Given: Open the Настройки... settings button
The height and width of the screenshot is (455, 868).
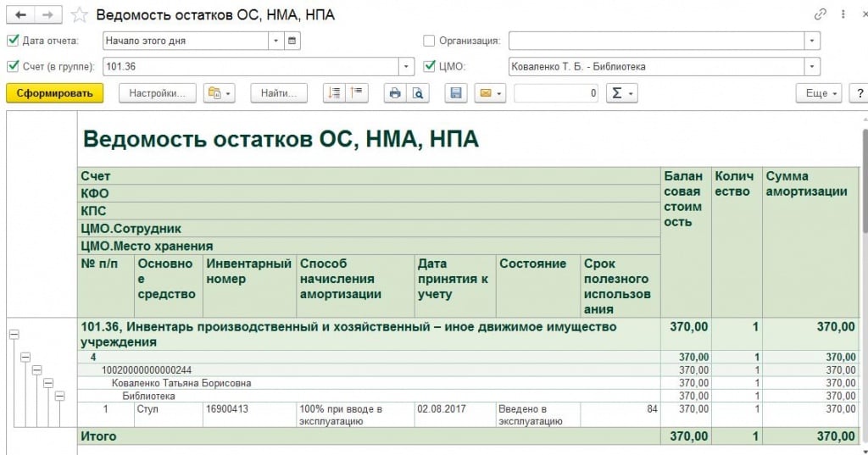Looking at the screenshot, I should tap(158, 93).
